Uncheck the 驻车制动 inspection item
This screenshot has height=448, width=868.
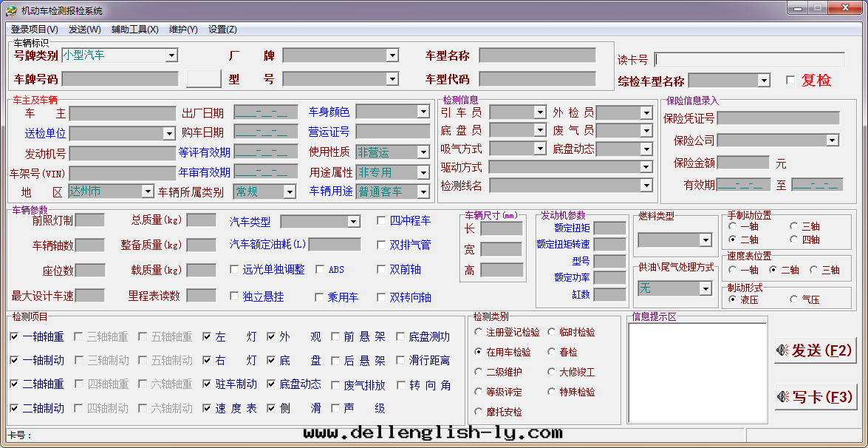[x=208, y=384]
